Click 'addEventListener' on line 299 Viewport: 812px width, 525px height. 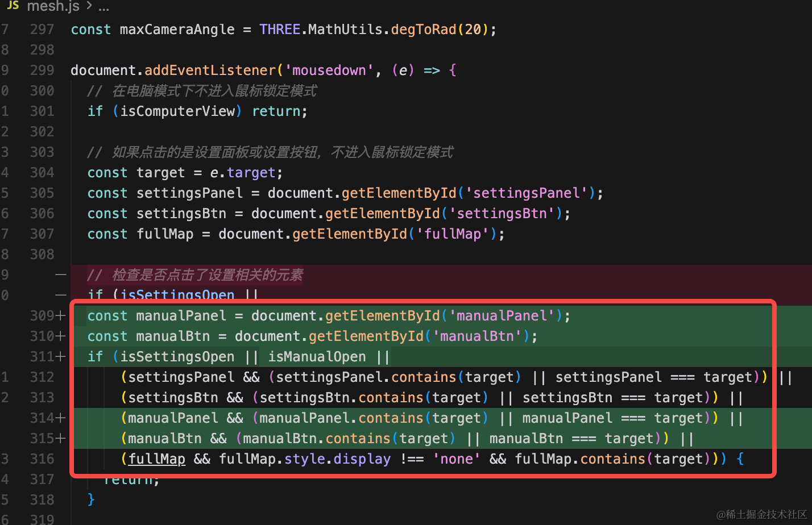pos(210,70)
